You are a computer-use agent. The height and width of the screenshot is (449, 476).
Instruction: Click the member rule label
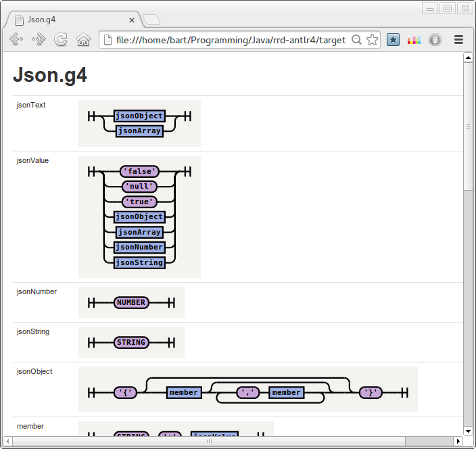(30, 426)
